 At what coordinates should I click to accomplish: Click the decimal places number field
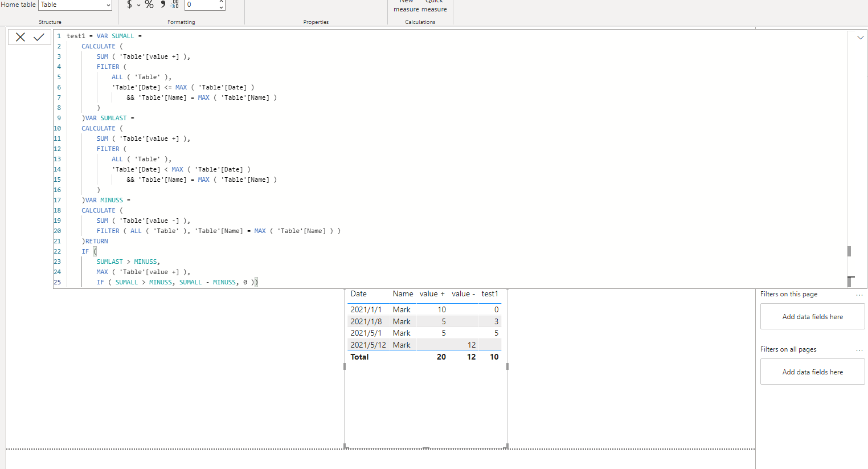coord(201,5)
